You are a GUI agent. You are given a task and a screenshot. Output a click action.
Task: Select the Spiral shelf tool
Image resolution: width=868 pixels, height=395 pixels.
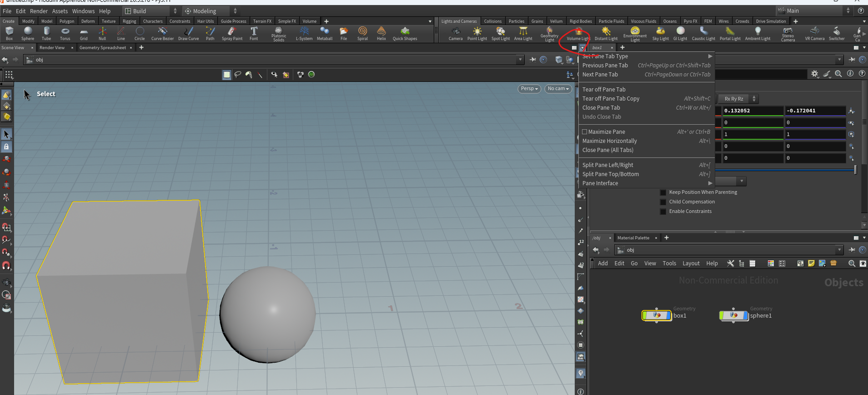click(362, 33)
